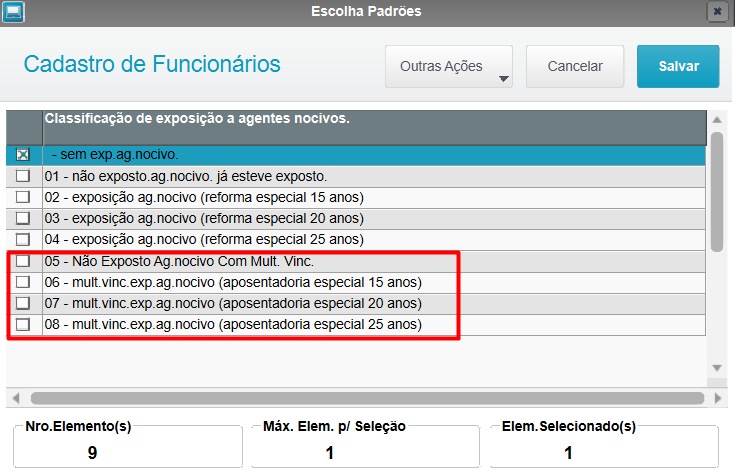
Task: Check the box for option 04
Action: [22, 240]
